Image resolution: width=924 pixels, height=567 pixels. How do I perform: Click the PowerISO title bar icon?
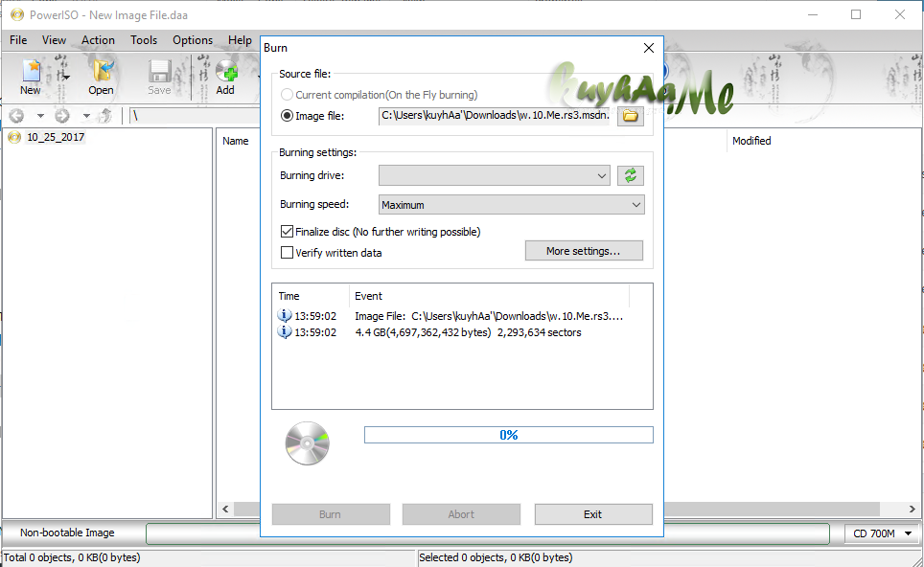pyautogui.click(x=17, y=14)
